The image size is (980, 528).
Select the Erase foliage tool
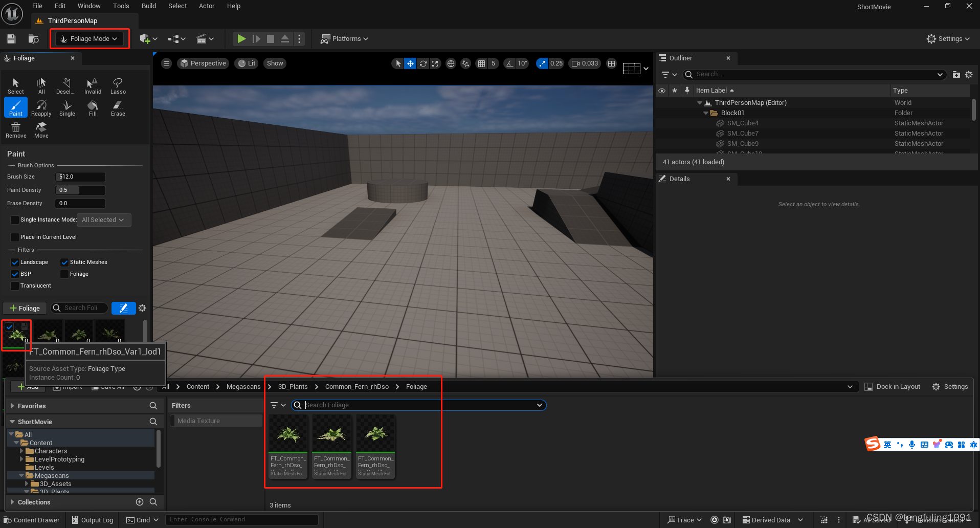click(x=118, y=107)
